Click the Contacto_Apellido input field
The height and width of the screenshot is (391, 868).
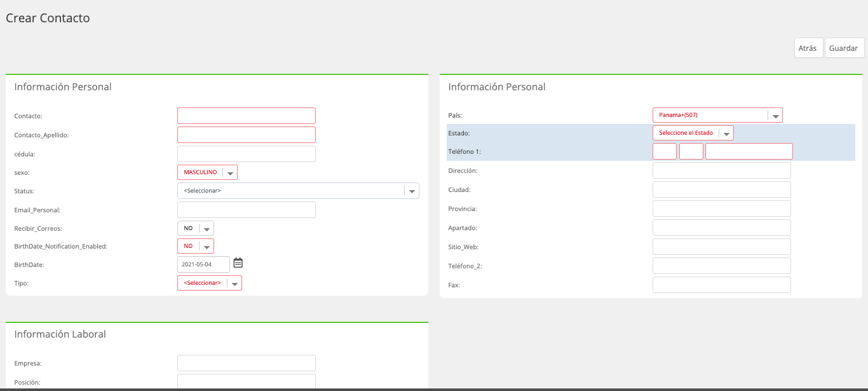(247, 135)
